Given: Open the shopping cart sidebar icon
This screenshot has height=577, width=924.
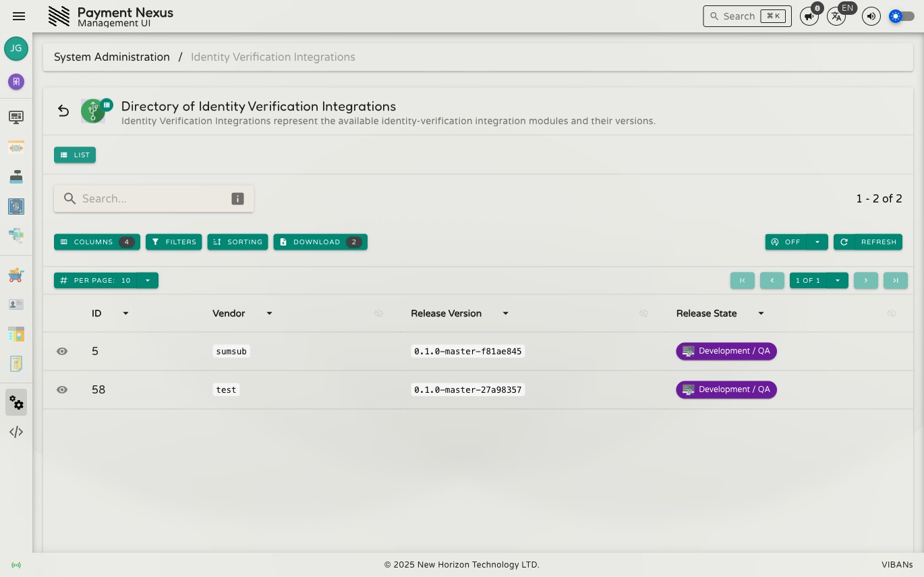Looking at the screenshot, I should (x=16, y=275).
